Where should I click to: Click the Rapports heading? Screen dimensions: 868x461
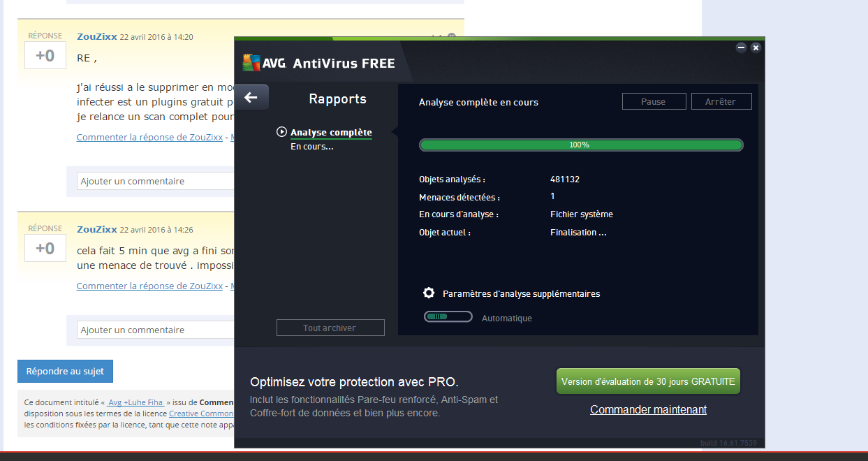click(337, 98)
